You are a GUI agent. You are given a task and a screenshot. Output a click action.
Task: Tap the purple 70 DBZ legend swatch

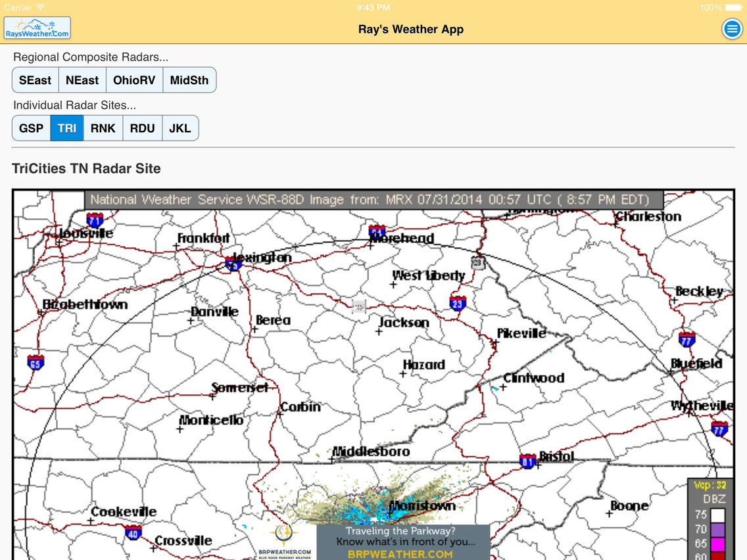[x=717, y=530]
